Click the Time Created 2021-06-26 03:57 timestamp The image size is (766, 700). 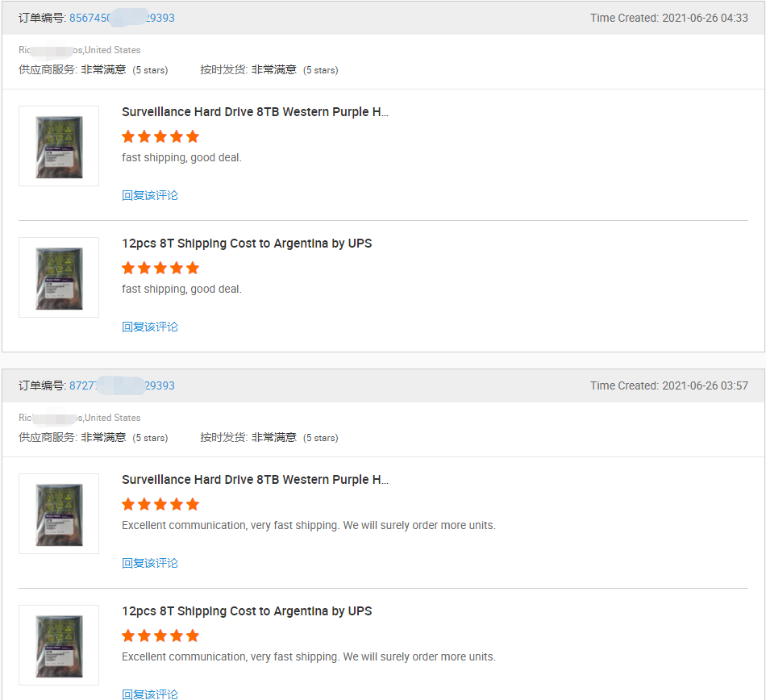point(668,385)
